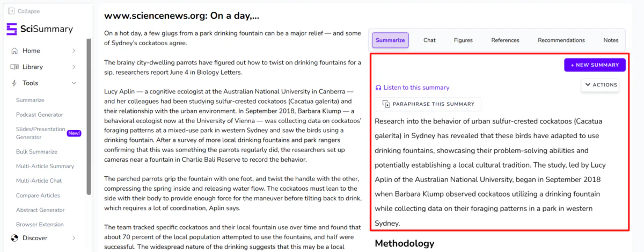Switch to the Summarize tab
Viewport: 644px width, 252px height.
(x=390, y=40)
